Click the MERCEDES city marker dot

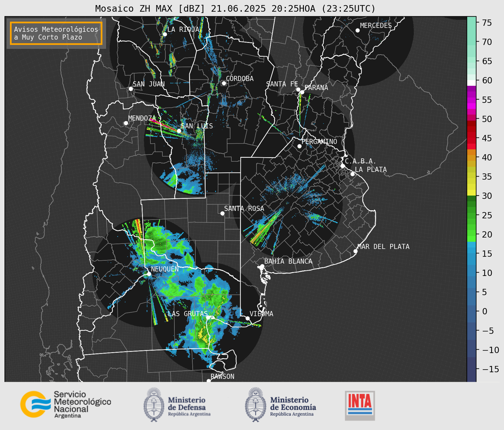357,31
